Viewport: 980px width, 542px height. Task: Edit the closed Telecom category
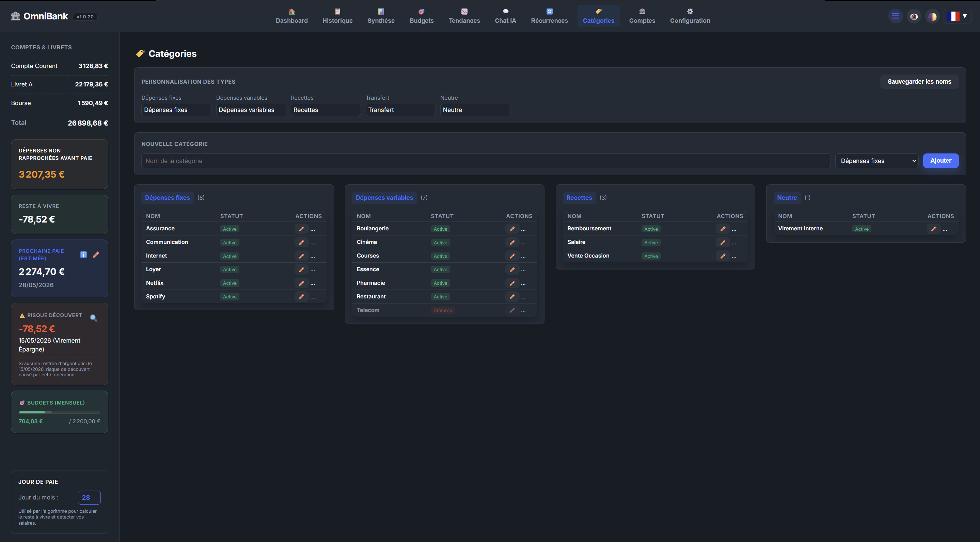pyautogui.click(x=512, y=311)
